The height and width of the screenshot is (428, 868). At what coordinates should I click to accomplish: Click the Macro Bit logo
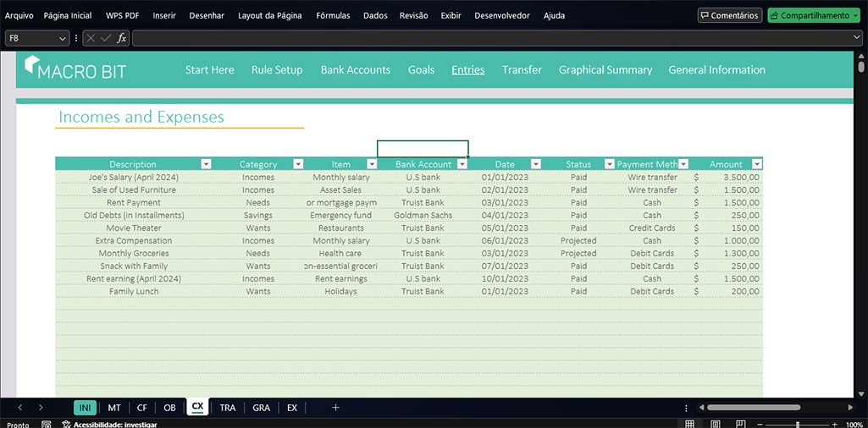75,69
